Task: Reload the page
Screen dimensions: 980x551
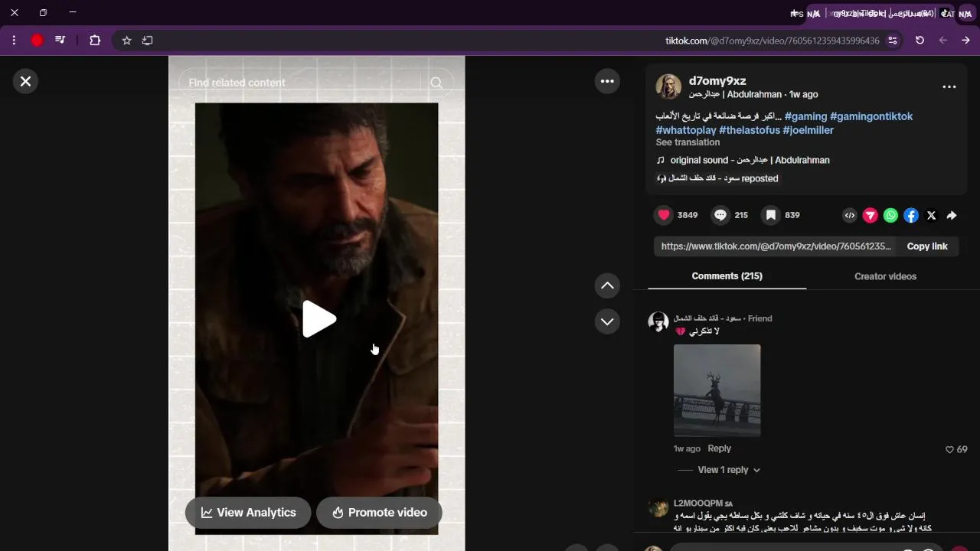Action: pos(920,41)
